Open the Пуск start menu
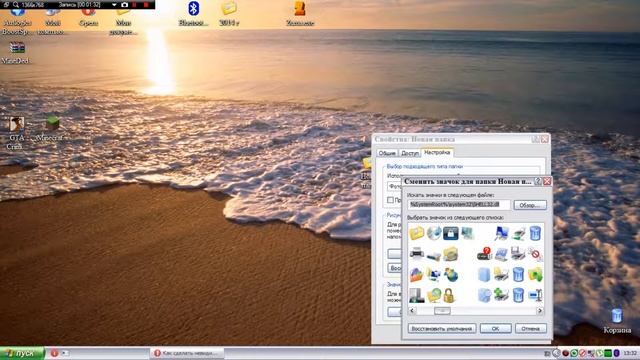Screen dimensions: 640x360 coord(22,353)
